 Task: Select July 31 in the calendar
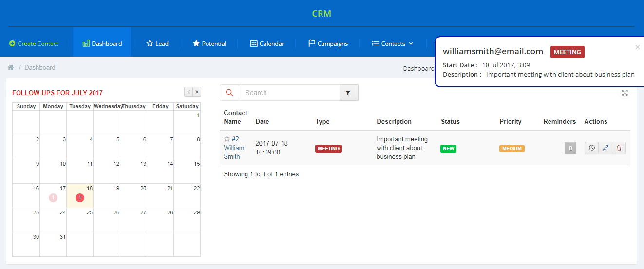pyautogui.click(x=53, y=244)
